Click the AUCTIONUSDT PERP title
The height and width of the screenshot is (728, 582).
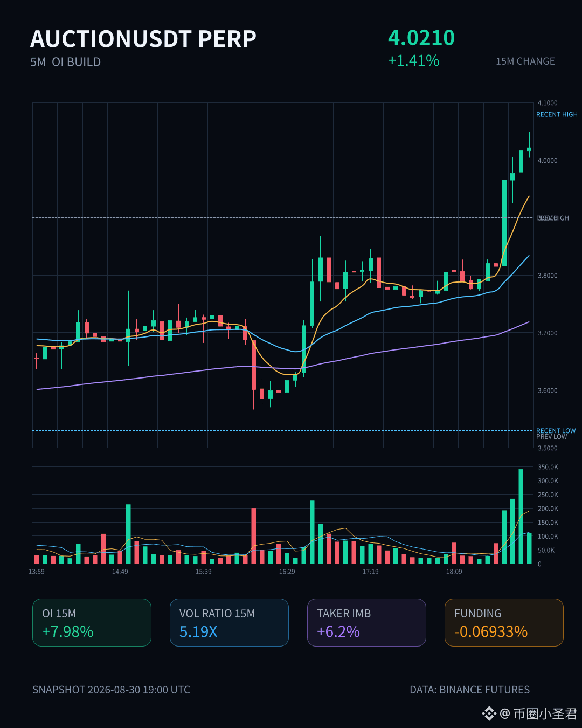(143, 39)
